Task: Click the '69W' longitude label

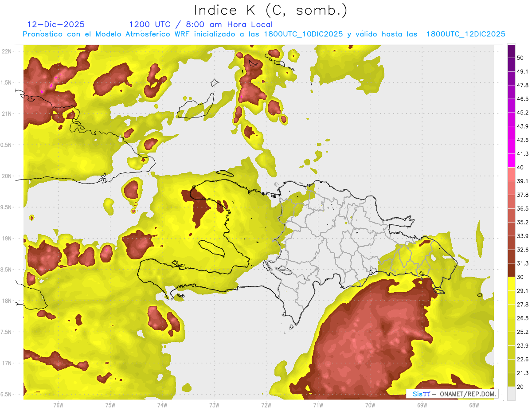Action: (422, 405)
